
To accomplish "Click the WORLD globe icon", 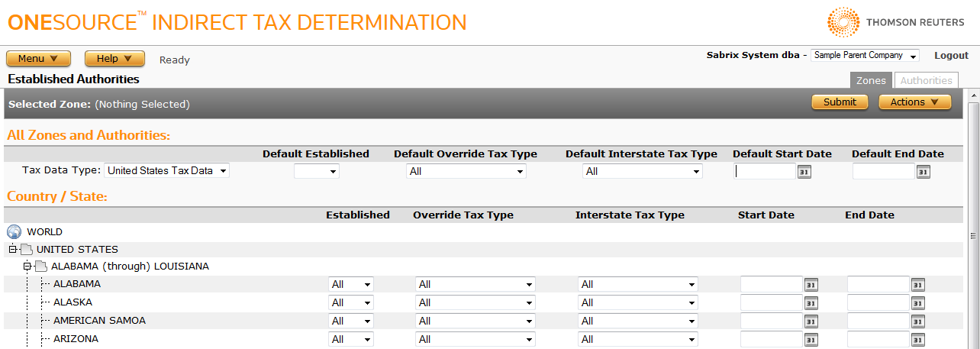I will click(15, 232).
